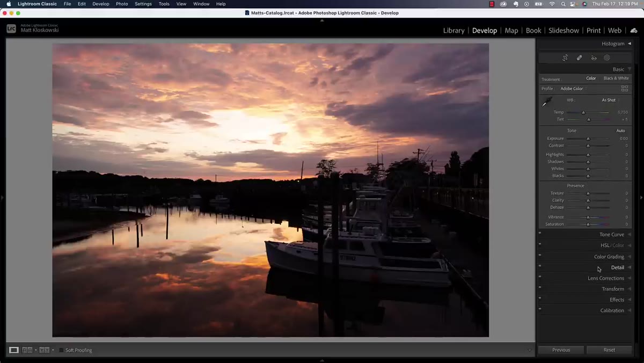Screen dimensions: 644x363
Task: Open the Adobe Color profile dropdown
Action: point(573,89)
